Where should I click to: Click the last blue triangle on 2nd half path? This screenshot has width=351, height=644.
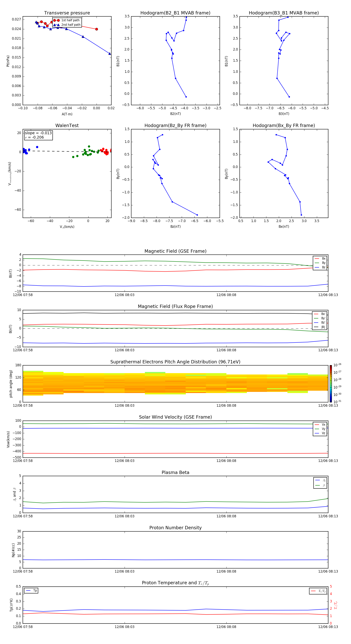pos(109,53)
